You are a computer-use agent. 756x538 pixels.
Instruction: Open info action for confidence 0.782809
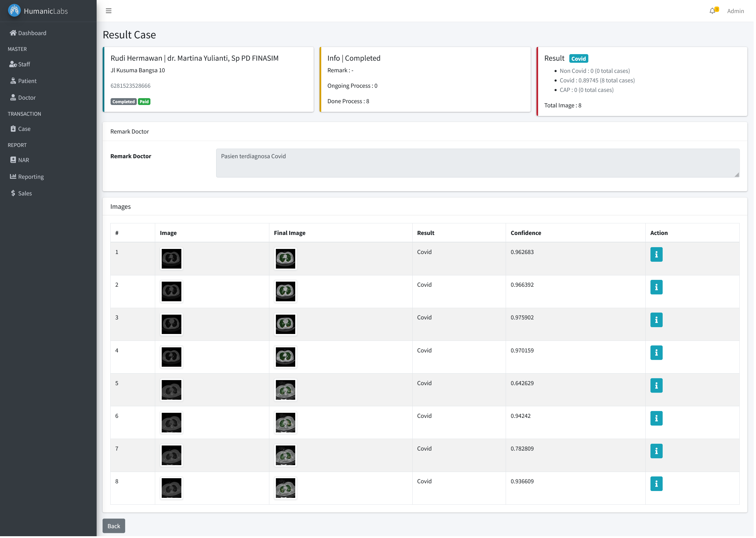tap(656, 451)
